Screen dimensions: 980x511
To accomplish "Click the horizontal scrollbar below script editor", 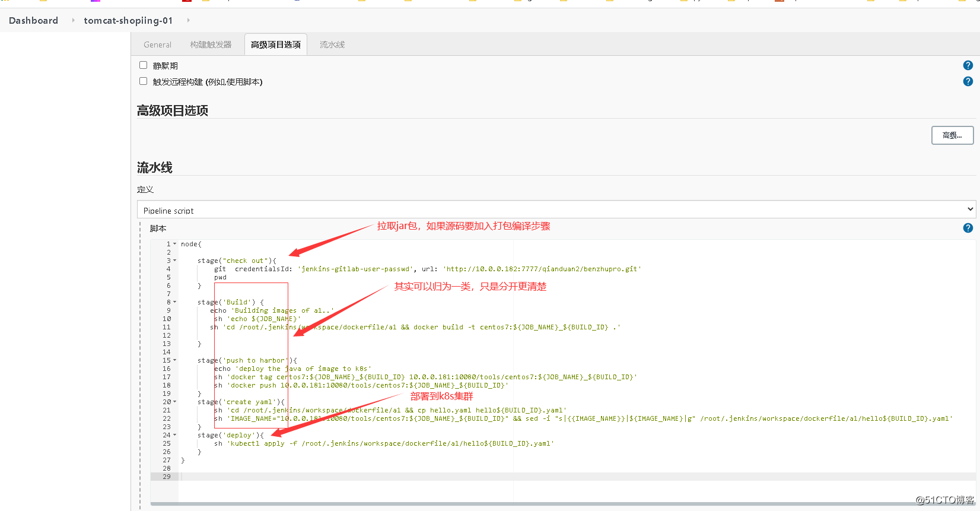I will (x=562, y=504).
